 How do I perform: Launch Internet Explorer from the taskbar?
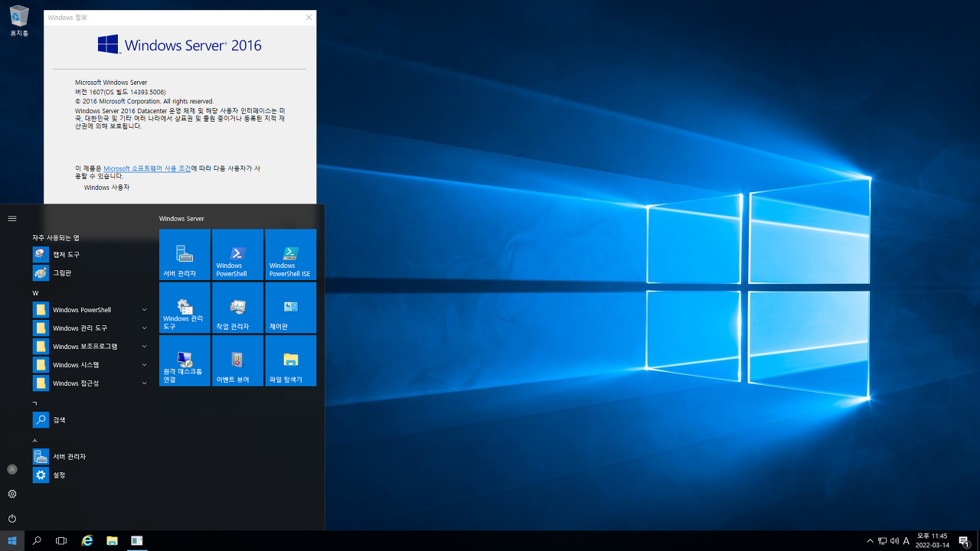[87, 540]
